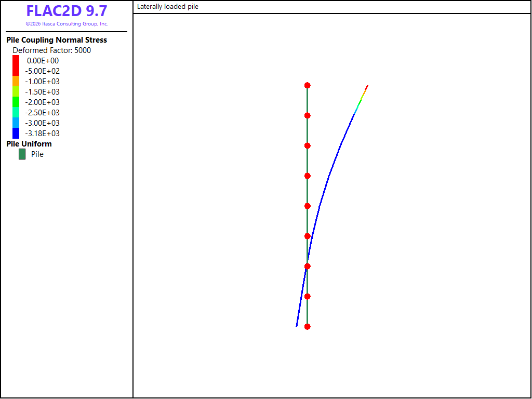The height and width of the screenshot is (399, 532).
Task: Click the bottom red pile node
Action: coord(308,327)
